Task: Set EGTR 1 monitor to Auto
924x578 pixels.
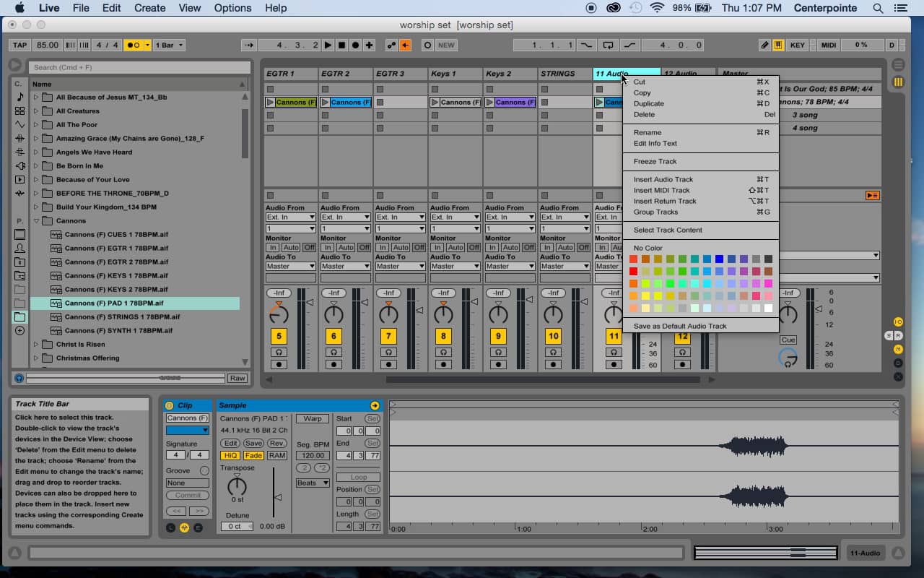Action: tap(290, 247)
